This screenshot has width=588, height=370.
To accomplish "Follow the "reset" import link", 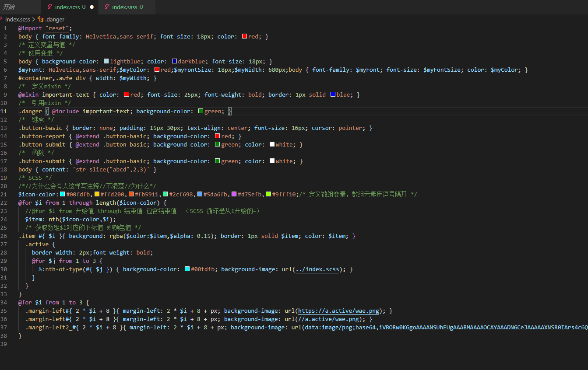I will pyautogui.click(x=57, y=28).
